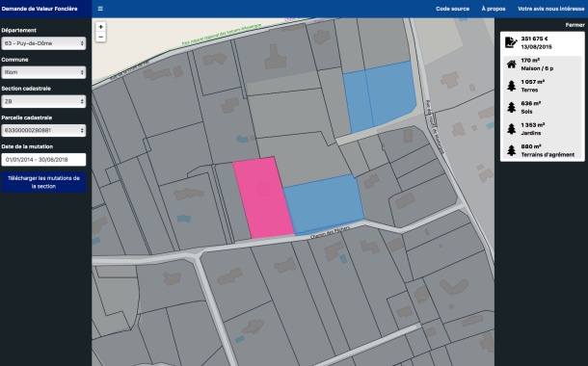Zoom in with the plus button

[100, 27]
